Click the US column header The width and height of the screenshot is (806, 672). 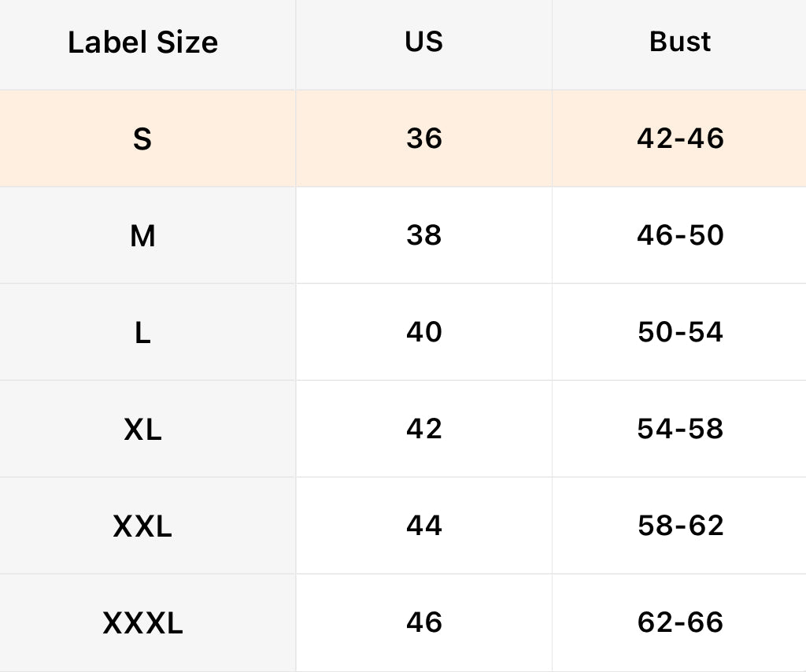pos(424,42)
